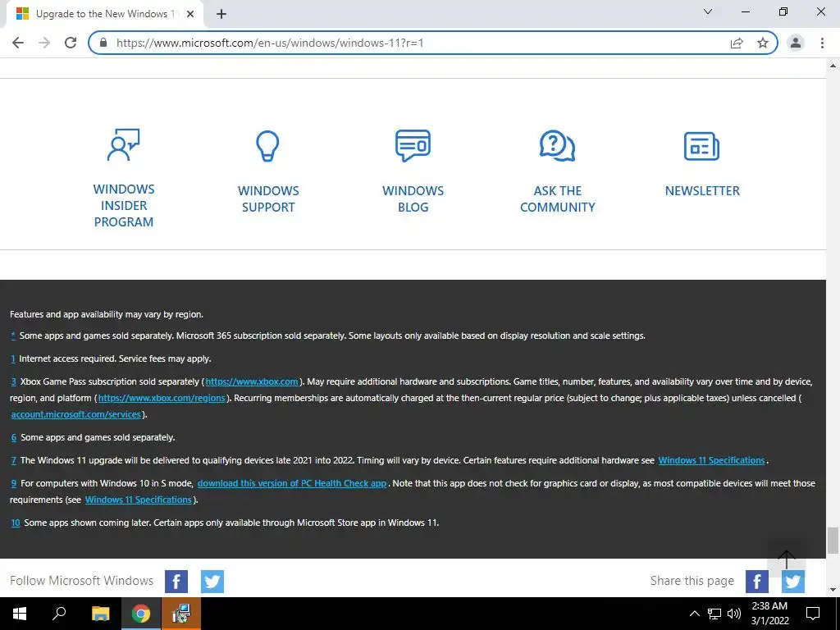Click the Chrome taskbar icon

(x=141, y=614)
